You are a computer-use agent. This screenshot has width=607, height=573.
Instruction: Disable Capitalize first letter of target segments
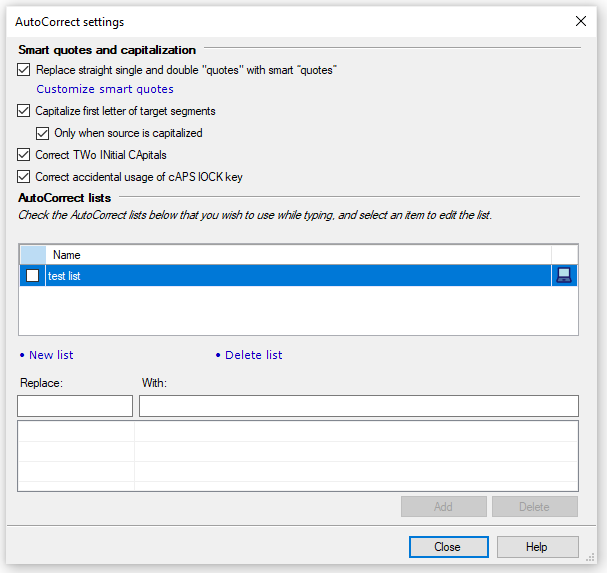25,111
